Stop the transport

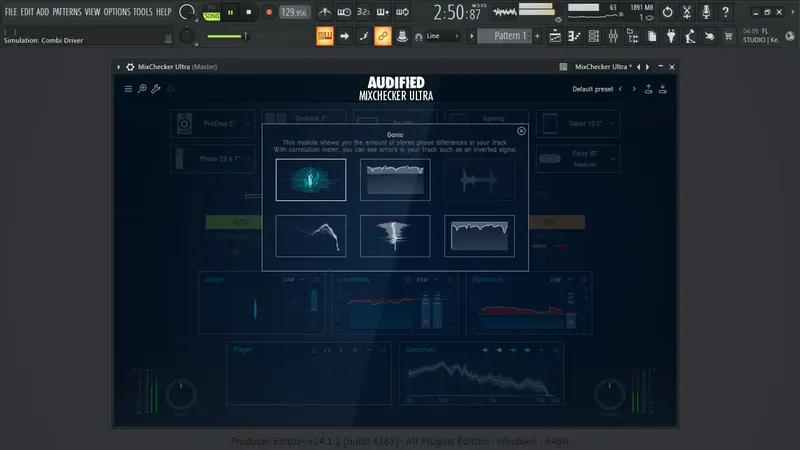(x=248, y=12)
